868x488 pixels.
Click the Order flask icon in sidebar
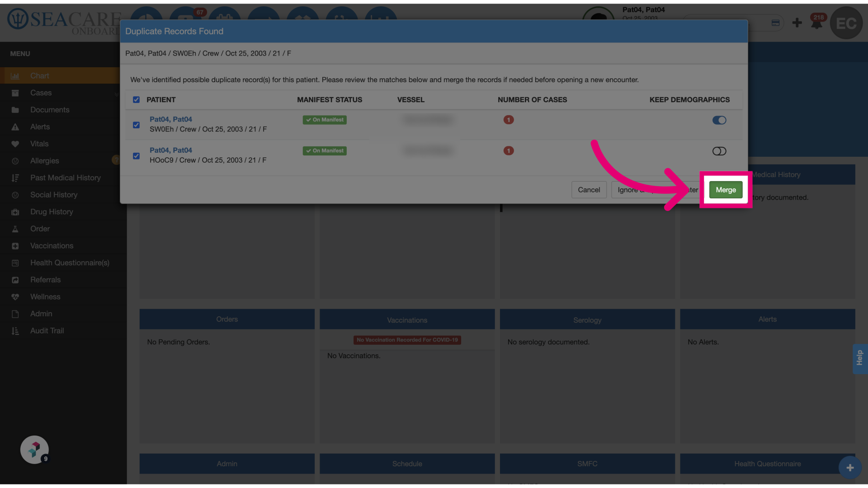tap(15, 229)
